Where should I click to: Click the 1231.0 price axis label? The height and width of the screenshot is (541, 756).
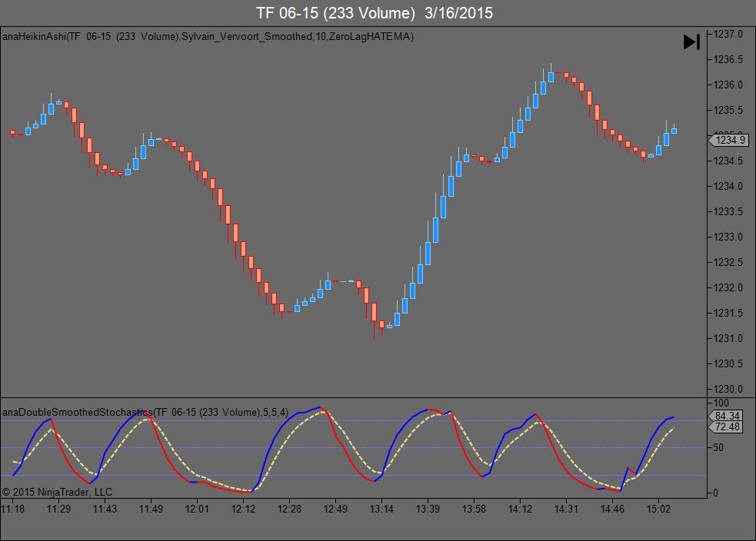(x=728, y=339)
